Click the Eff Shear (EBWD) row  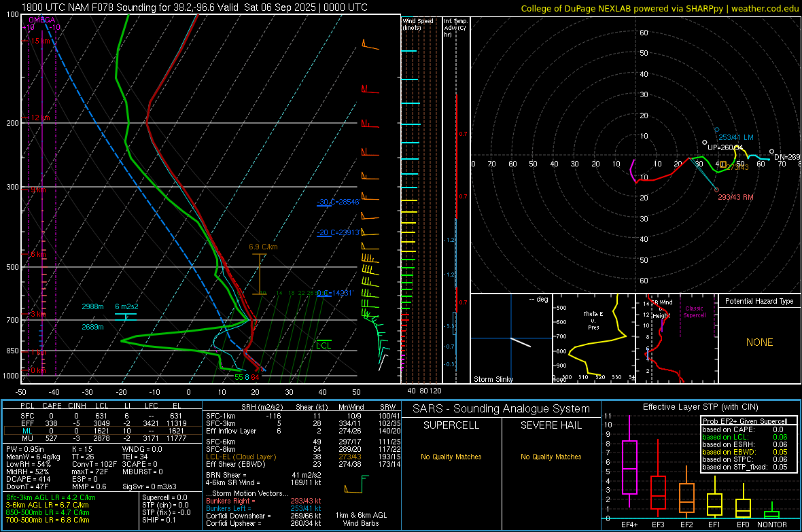[303, 465]
